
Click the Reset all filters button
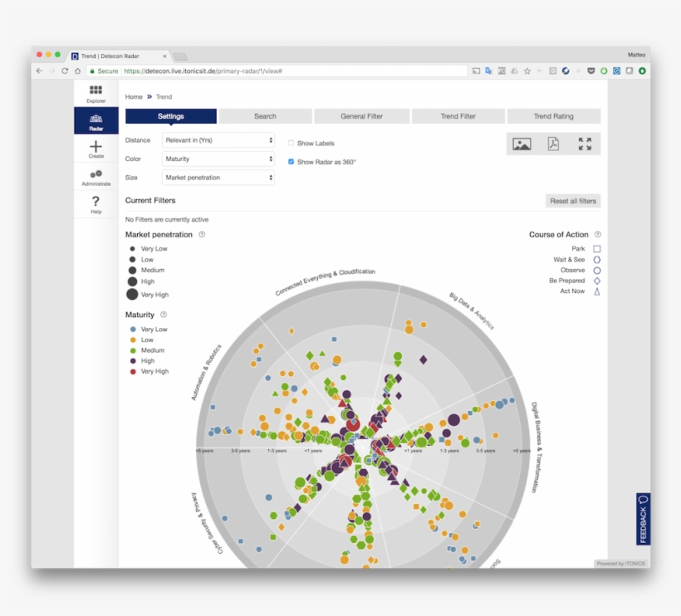click(x=573, y=201)
